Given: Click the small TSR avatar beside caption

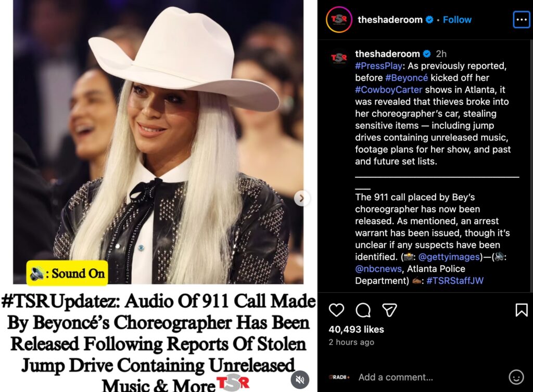Looking at the screenshot, I should [339, 58].
